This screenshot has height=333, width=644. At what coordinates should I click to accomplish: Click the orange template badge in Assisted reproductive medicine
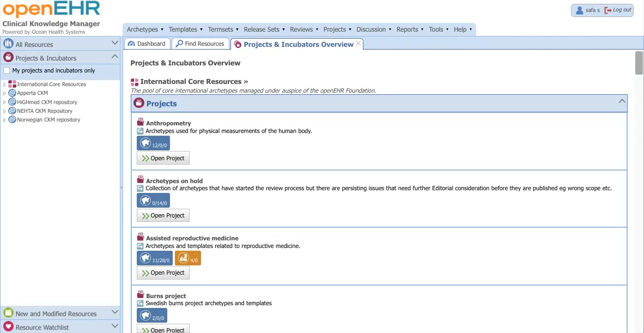188,258
